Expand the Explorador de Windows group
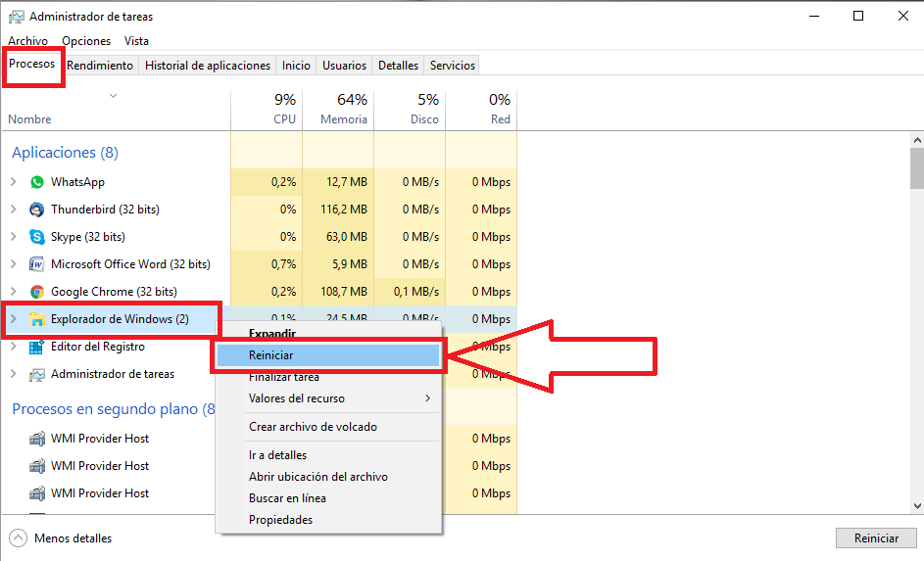This screenshot has height=561, width=924. [14, 319]
